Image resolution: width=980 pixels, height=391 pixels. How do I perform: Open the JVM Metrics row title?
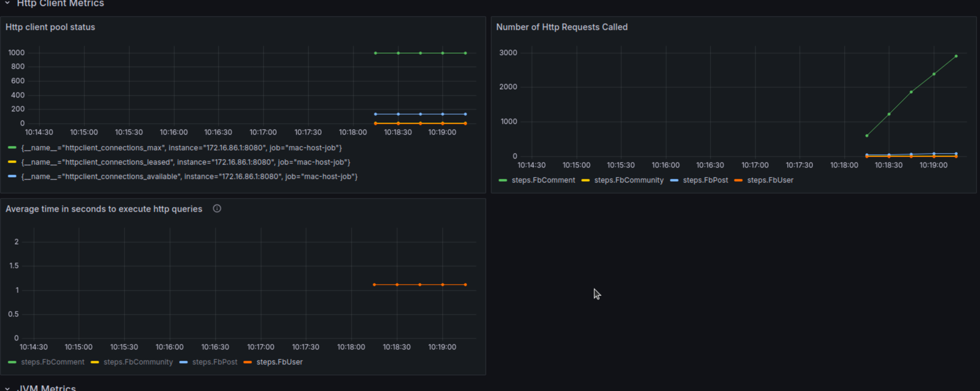pos(47,388)
